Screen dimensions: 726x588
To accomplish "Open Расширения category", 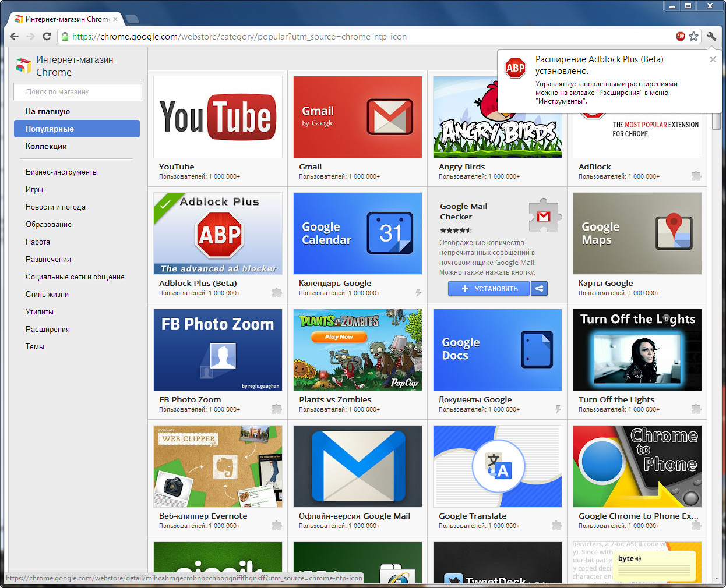I will click(48, 329).
